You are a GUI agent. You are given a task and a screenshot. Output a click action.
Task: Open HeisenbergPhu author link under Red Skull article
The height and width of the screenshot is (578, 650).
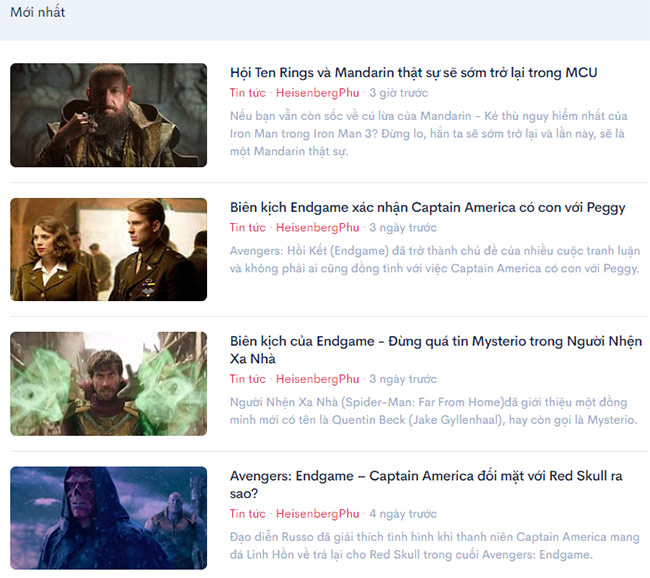318,513
